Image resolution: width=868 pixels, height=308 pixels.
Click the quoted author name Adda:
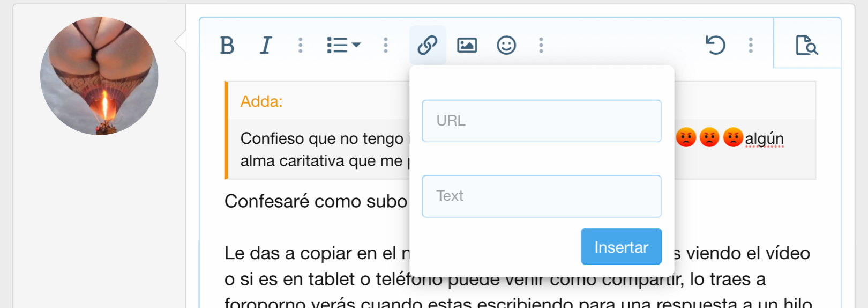tap(261, 101)
